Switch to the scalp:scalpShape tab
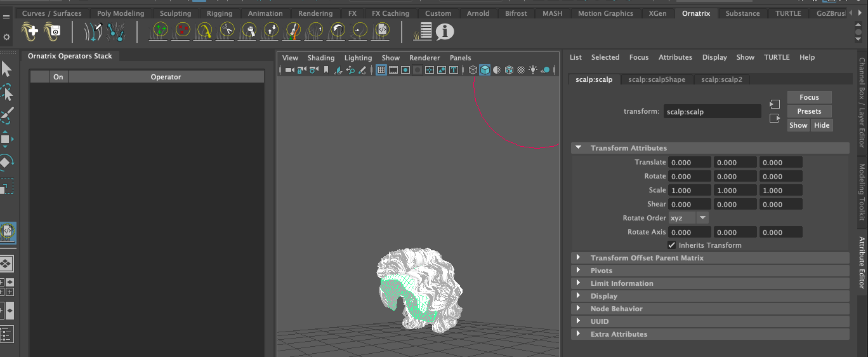868x357 pixels. [657, 79]
